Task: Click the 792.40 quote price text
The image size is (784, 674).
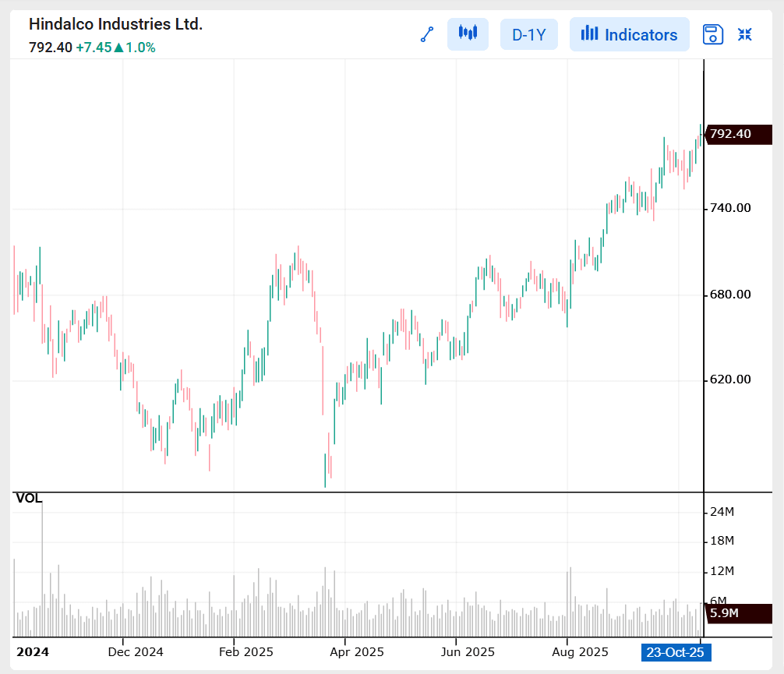Action: pos(51,48)
